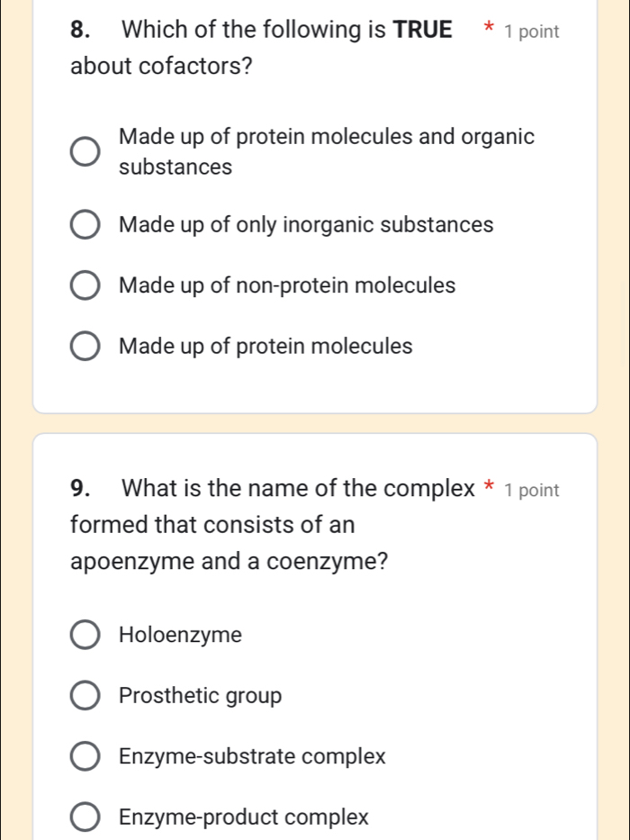Select "Made up of protein molecules"
Screen dimensions: 630x840
pyautogui.click(x=85, y=346)
